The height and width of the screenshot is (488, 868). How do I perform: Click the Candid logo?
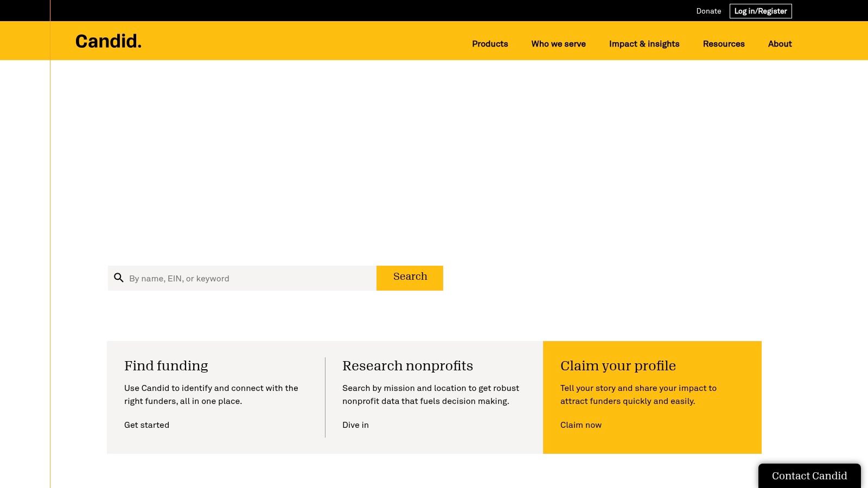pyautogui.click(x=108, y=41)
